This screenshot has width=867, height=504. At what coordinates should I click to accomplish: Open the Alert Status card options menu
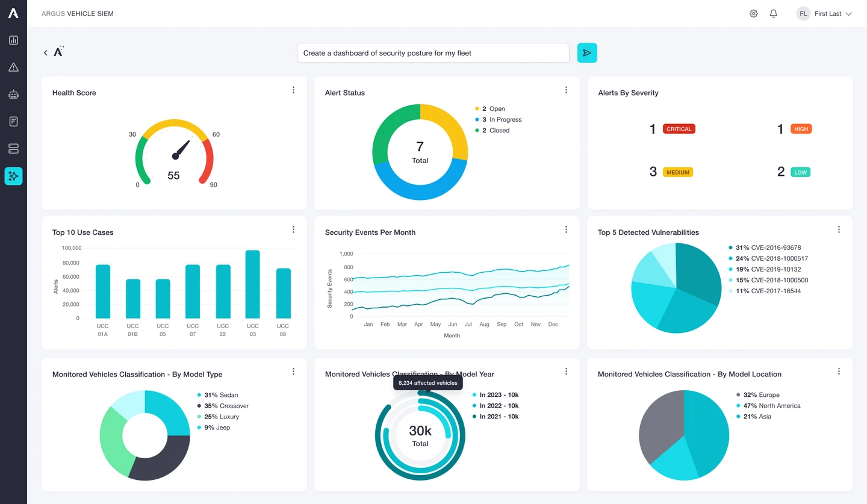(566, 90)
